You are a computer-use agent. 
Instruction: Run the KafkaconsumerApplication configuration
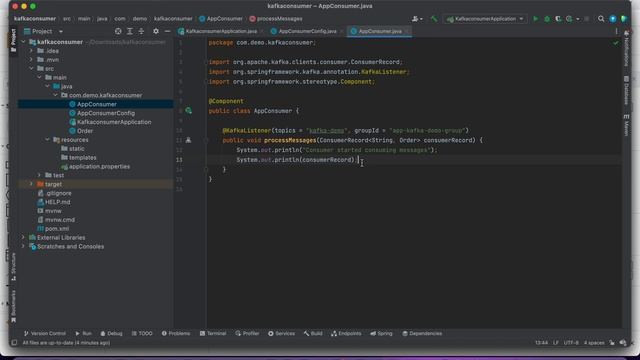(x=536, y=19)
